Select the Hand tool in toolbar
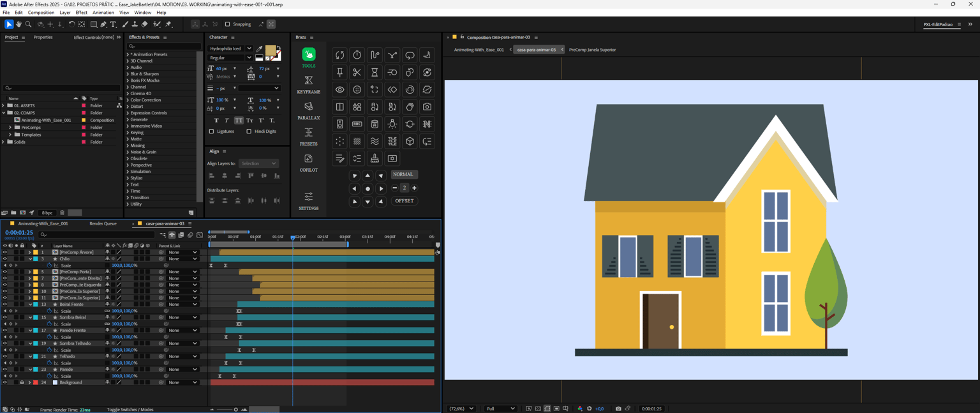The image size is (980, 413). [x=19, y=24]
